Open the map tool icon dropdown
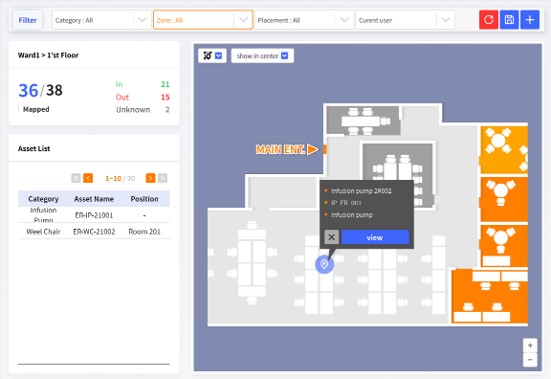Image resolution: width=551 pixels, height=379 pixels. click(x=212, y=56)
